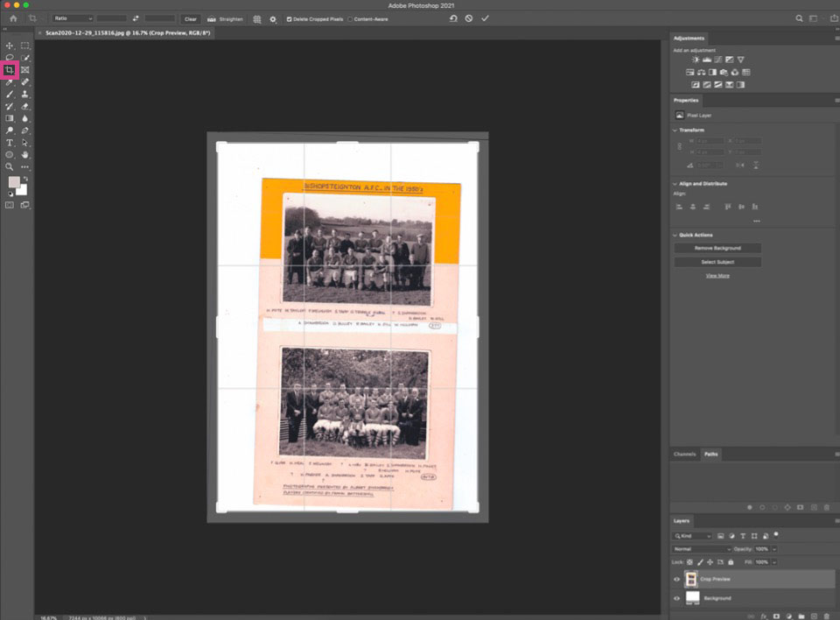Viewport: 840px width, 620px height.
Task: Select the Pen tool
Action: click(25, 130)
